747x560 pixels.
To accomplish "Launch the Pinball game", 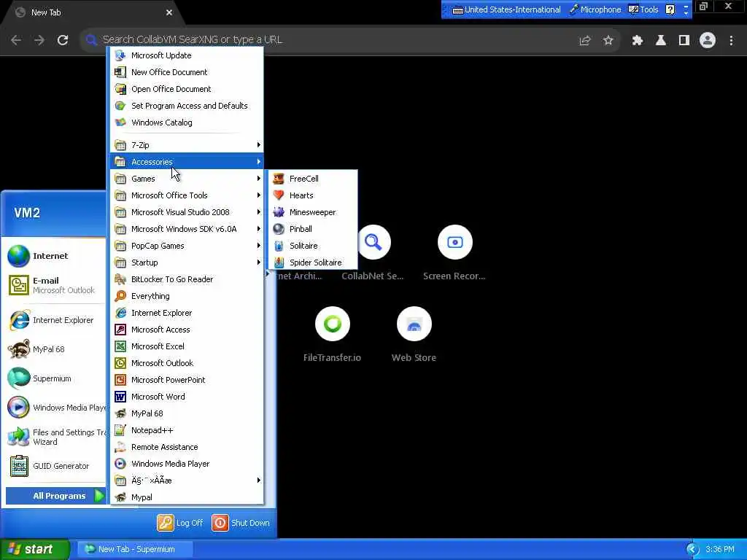I will (313, 228).
